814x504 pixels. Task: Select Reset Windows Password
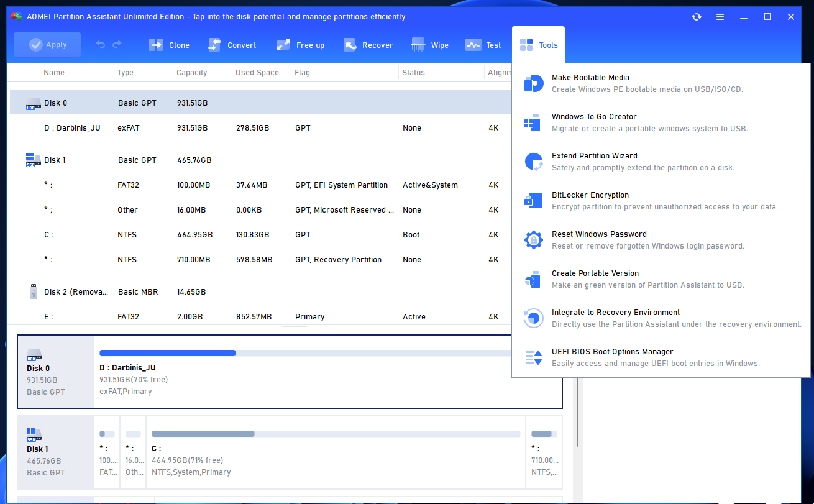click(661, 240)
